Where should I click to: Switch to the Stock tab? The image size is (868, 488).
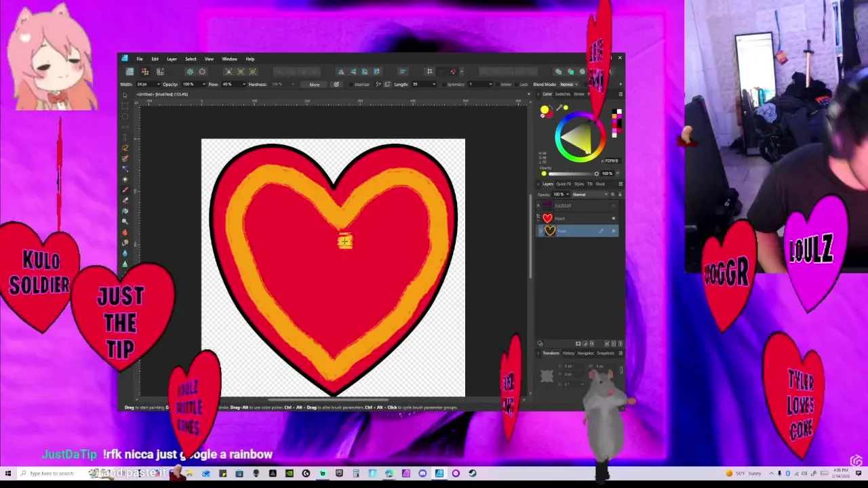[x=600, y=184]
